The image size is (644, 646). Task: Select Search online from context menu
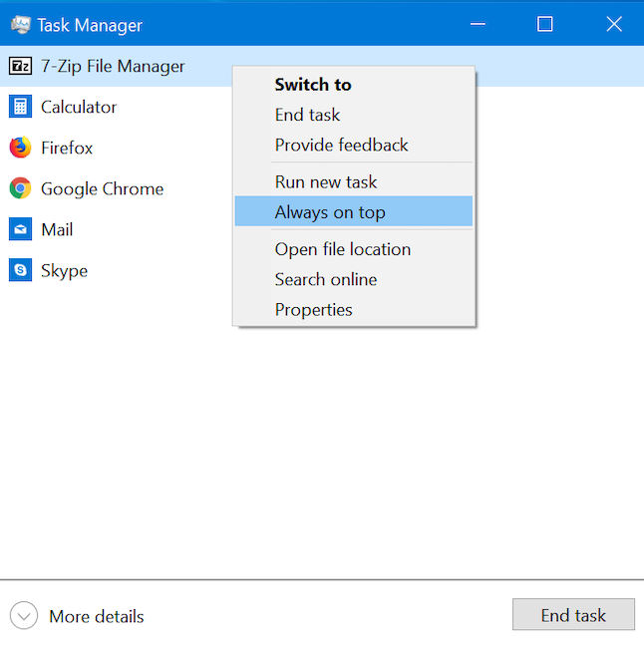[354, 279]
